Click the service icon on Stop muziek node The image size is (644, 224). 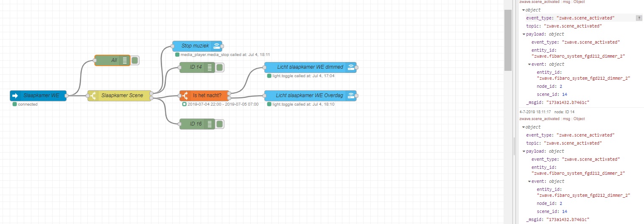[x=216, y=46]
